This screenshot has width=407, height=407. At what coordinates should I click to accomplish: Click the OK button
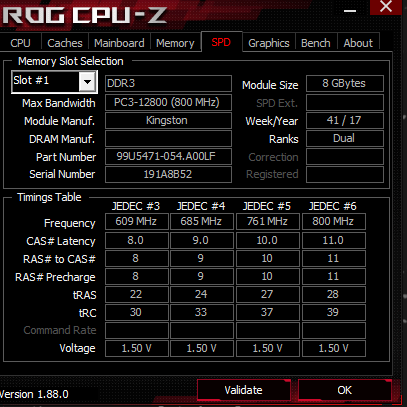coord(345,390)
